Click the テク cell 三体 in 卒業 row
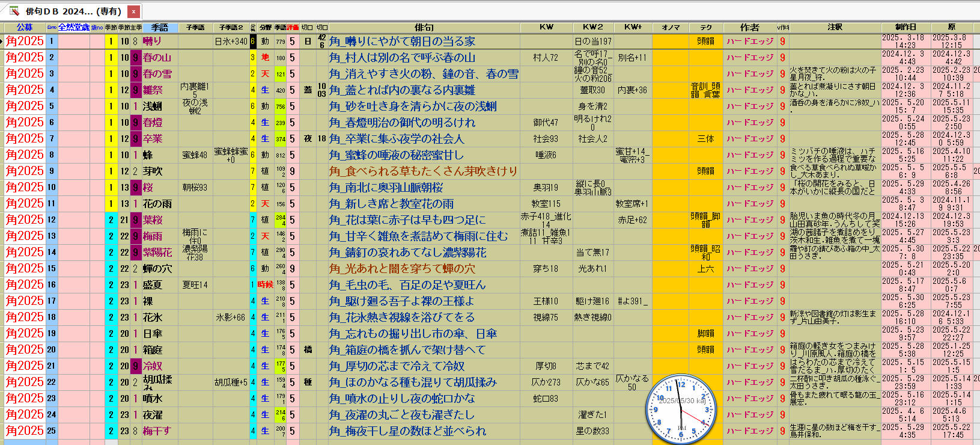 click(x=705, y=139)
